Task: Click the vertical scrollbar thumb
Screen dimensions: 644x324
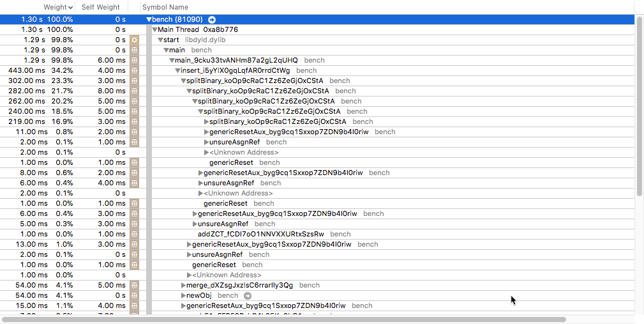Action: pos(639,105)
